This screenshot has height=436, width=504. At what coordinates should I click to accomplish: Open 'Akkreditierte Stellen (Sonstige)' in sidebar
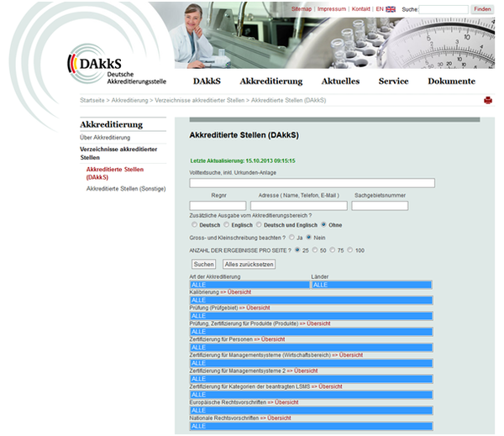(x=126, y=189)
